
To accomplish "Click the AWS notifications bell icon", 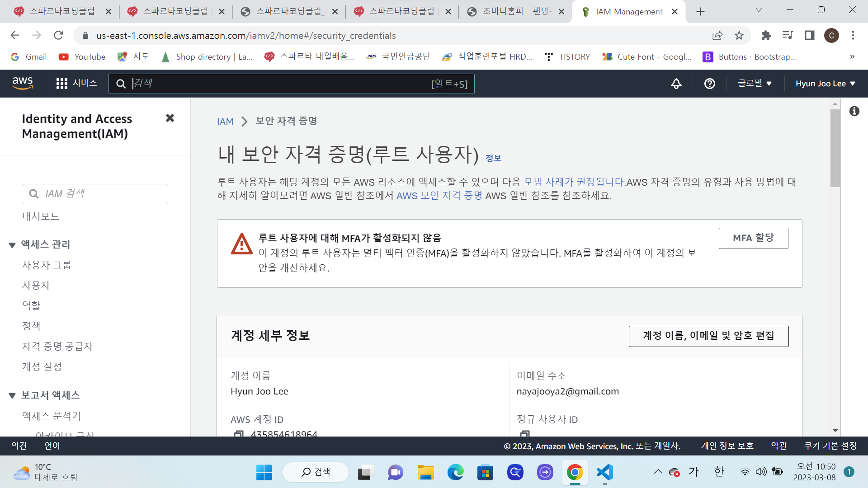I will 676,84.
